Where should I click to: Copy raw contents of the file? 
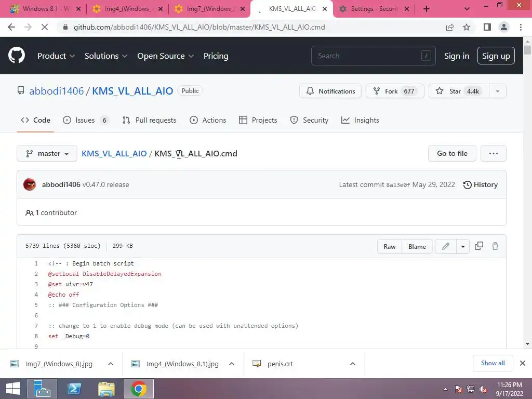[x=478, y=246]
